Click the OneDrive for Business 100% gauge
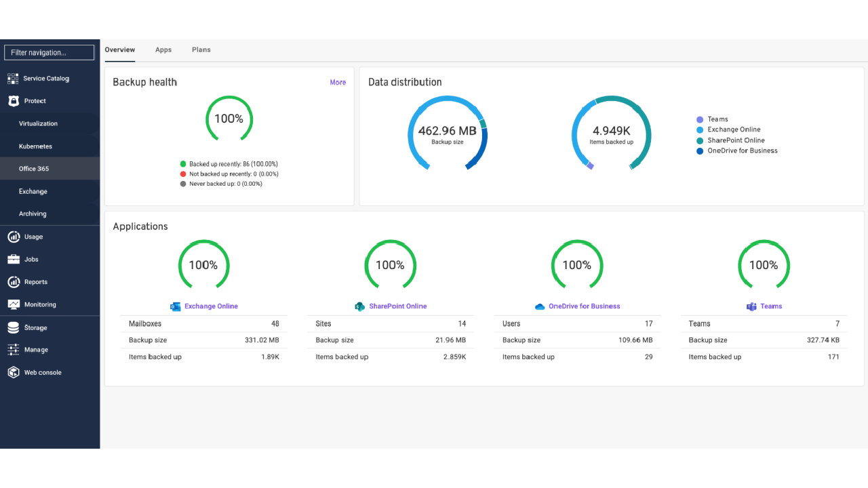Screen dimensions: 868x488 coord(577,265)
